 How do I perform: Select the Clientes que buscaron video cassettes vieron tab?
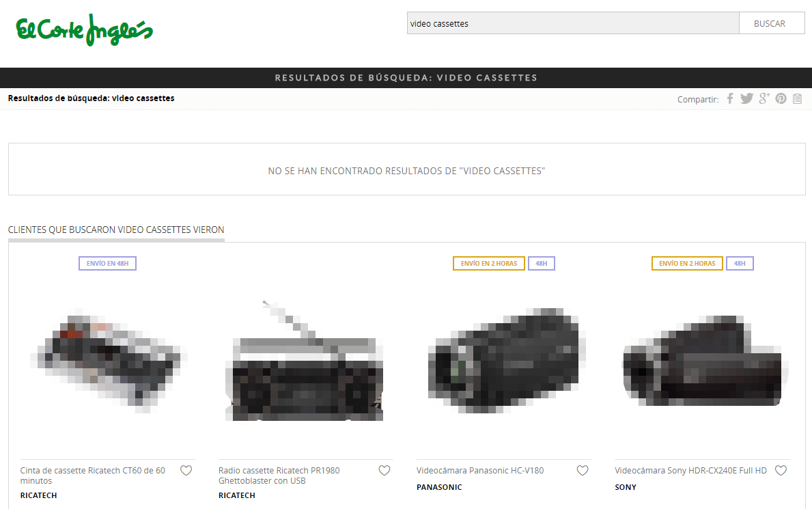(116, 230)
